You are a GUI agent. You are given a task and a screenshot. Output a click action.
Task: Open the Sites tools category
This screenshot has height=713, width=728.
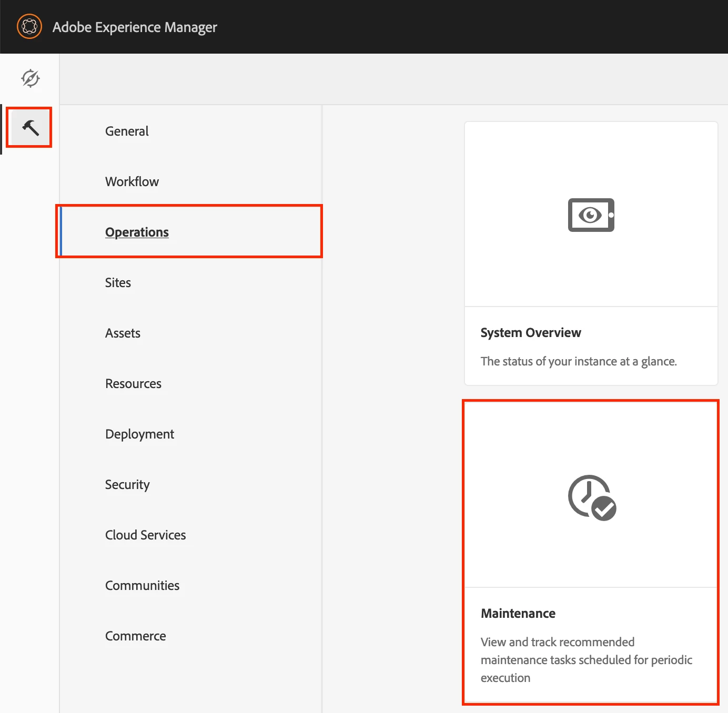click(x=118, y=282)
